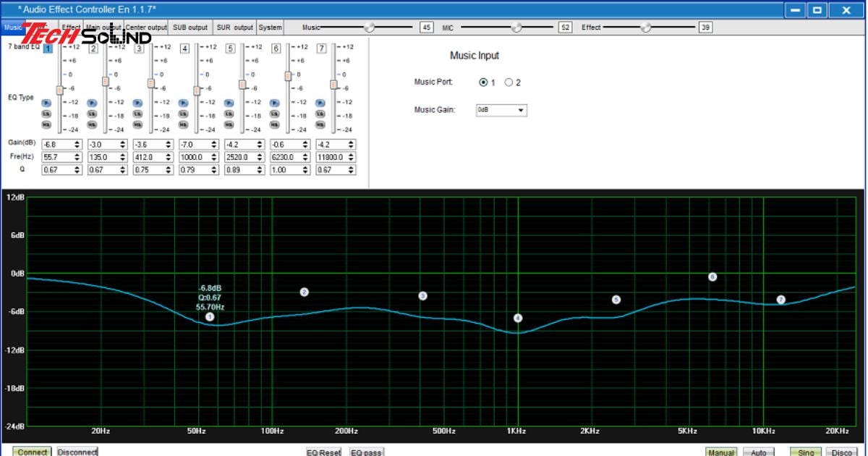Switch band 6 to the LS filter
The width and height of the screenshot is (868, 456).
click(274, 114)
